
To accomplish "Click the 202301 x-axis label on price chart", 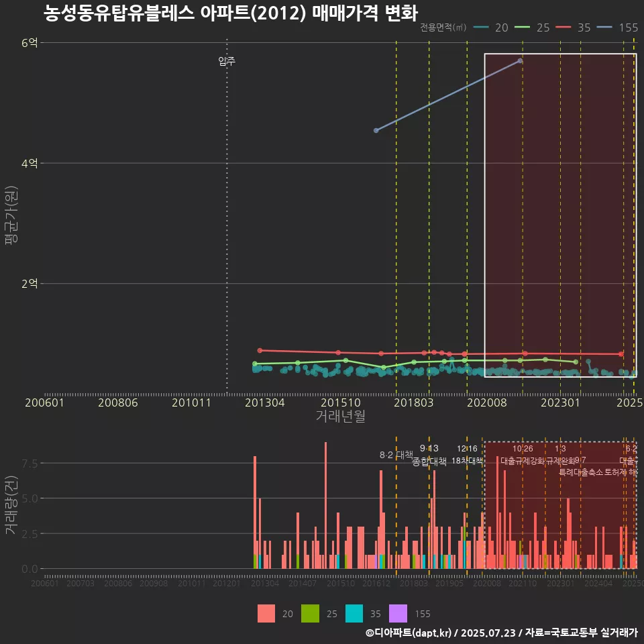I will click(x=560, y=402).
